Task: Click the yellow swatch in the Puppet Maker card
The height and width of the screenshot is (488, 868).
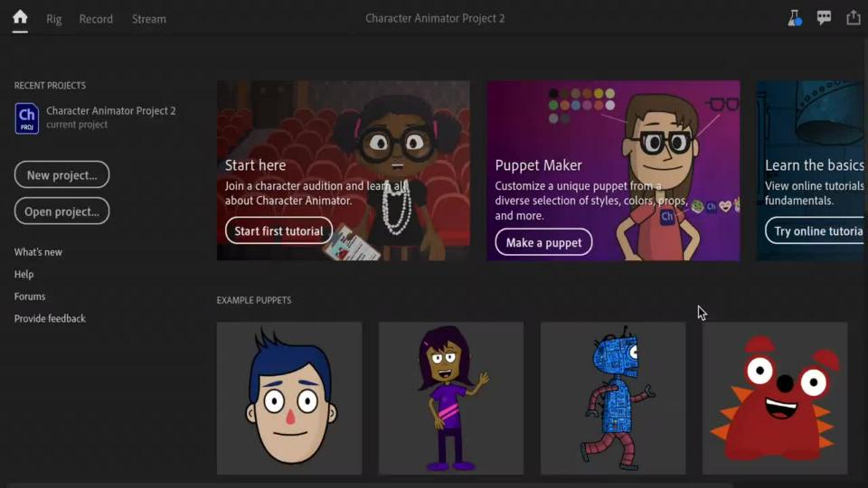Action: 599,93
